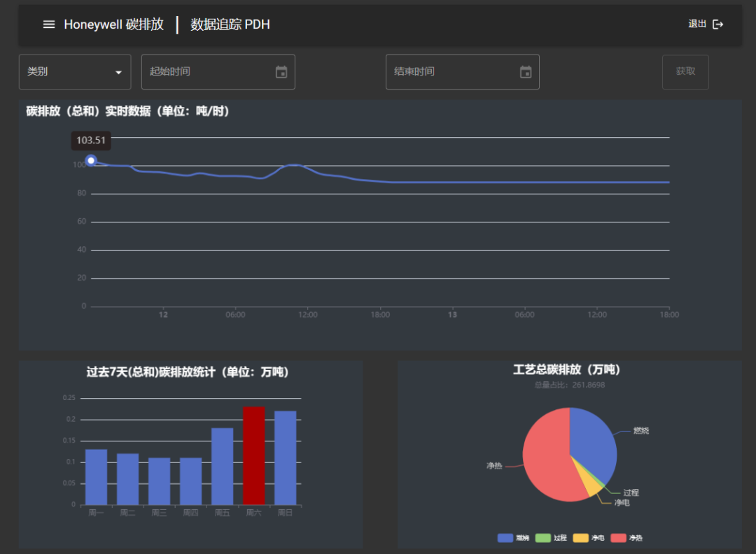Click the 过去7天(总和)碳排放统计 chart title

[x=188, y=372]
